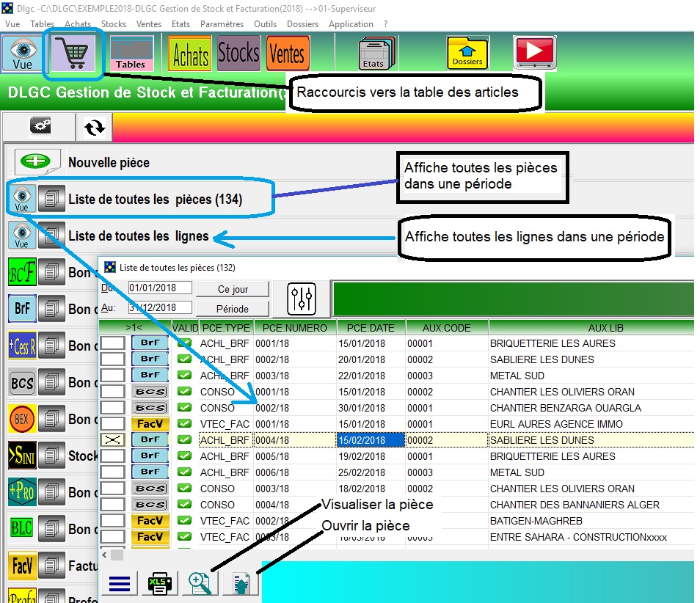The width and height of the screenshot is (700, 603).
Task: Tick the selection box for row 0001/18 BRIQUETTERIE
Action: 113,343
